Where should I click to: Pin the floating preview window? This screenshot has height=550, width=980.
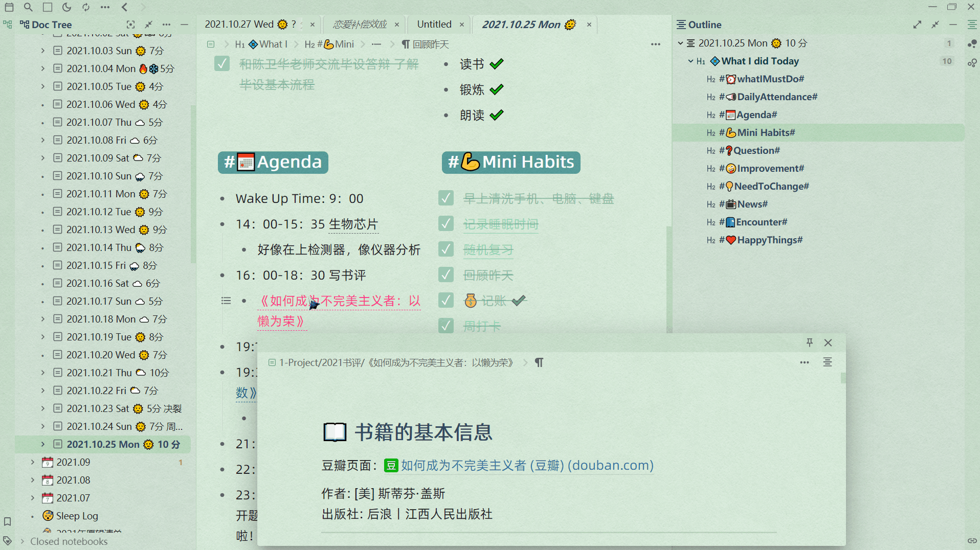click(x=810, y=342)
